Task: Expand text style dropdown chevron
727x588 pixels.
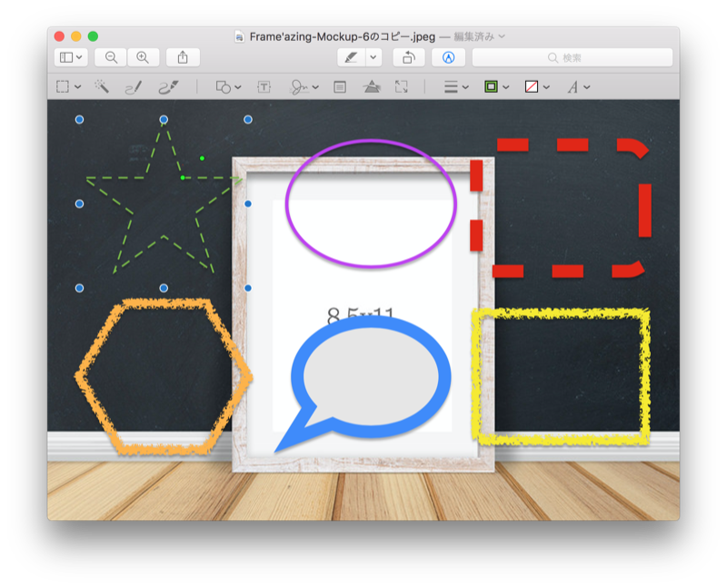Action: click(x=587, y=86)
